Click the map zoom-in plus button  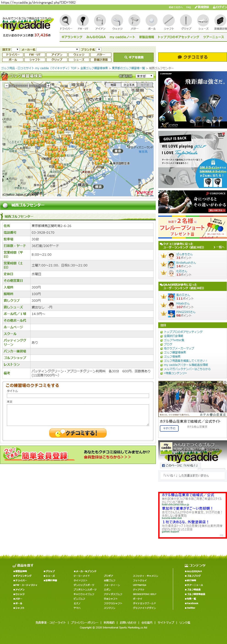tap(49, 85)
